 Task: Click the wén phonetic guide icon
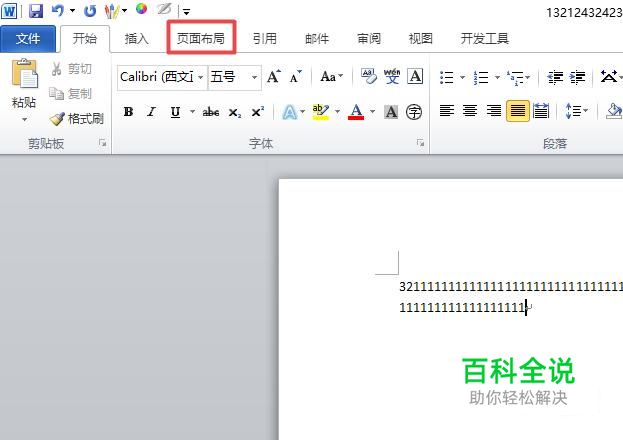pyautogui.click(x=392, y=76)
